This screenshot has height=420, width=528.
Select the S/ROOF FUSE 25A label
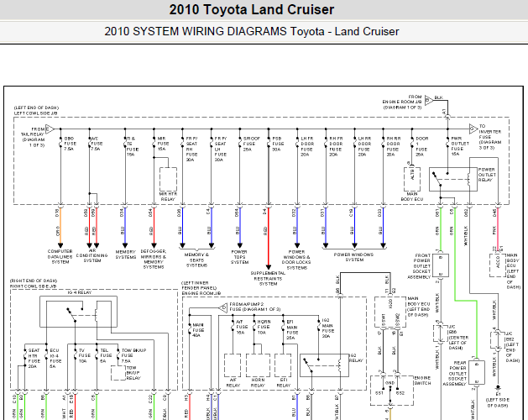(252, 144)
